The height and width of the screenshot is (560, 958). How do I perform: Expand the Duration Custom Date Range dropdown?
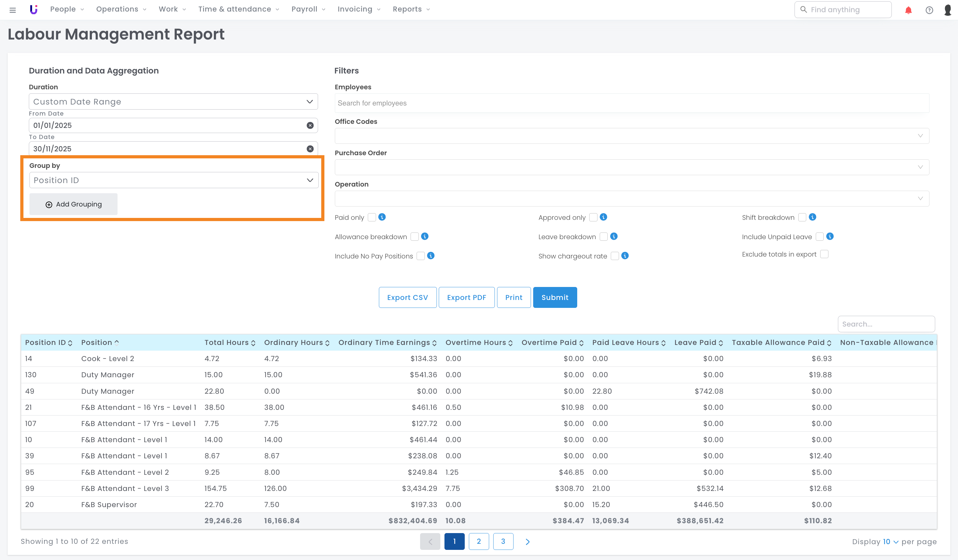click(x=173, y=102)
